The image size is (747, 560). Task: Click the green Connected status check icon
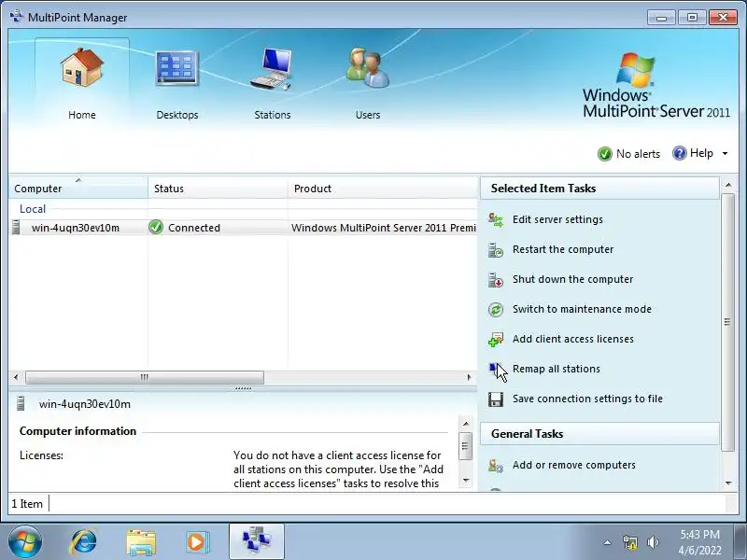(x=156, y=227)
